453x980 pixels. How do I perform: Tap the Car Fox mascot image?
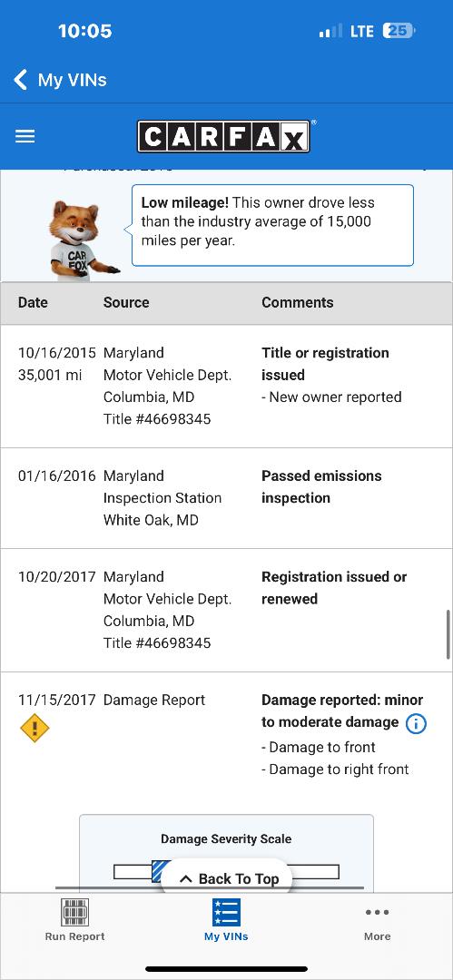point(82,240)
